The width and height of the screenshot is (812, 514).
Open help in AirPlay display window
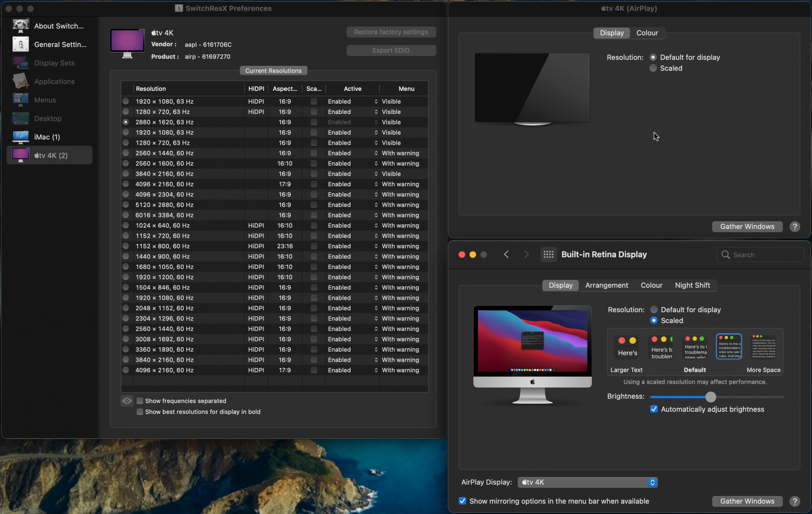click(x=795, y=227)
